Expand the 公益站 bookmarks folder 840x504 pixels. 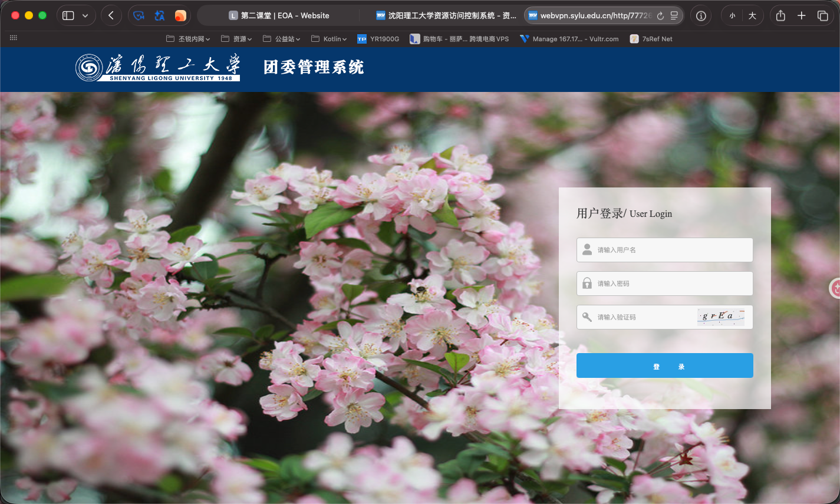282,39
